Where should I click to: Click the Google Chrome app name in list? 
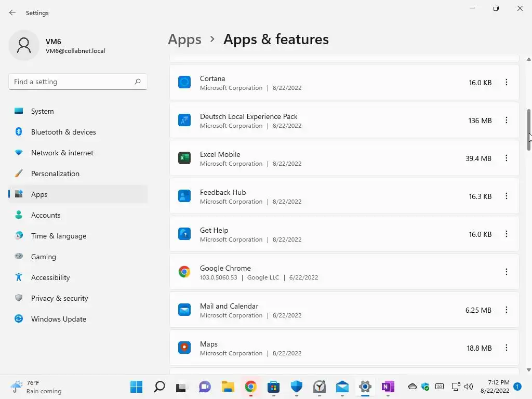[x=225, y=269]
